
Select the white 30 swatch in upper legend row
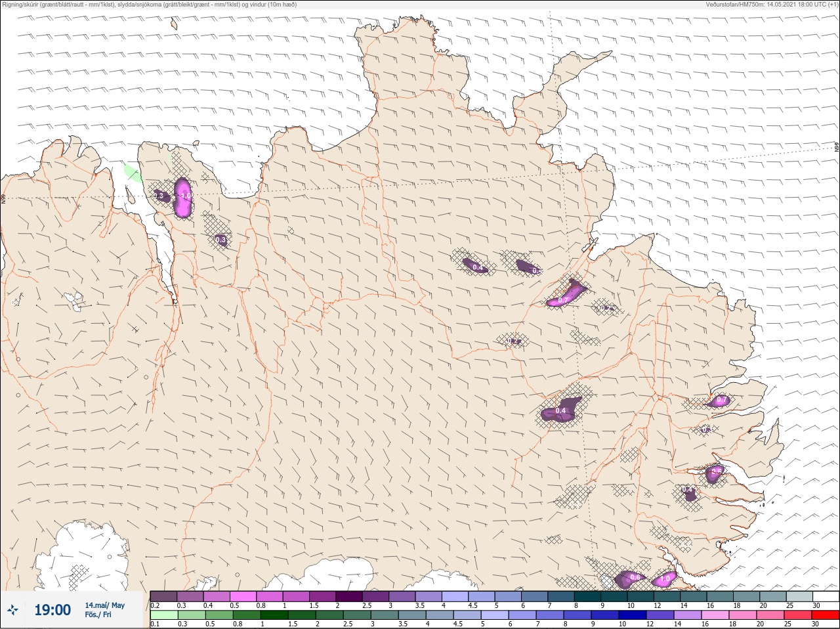826,596
